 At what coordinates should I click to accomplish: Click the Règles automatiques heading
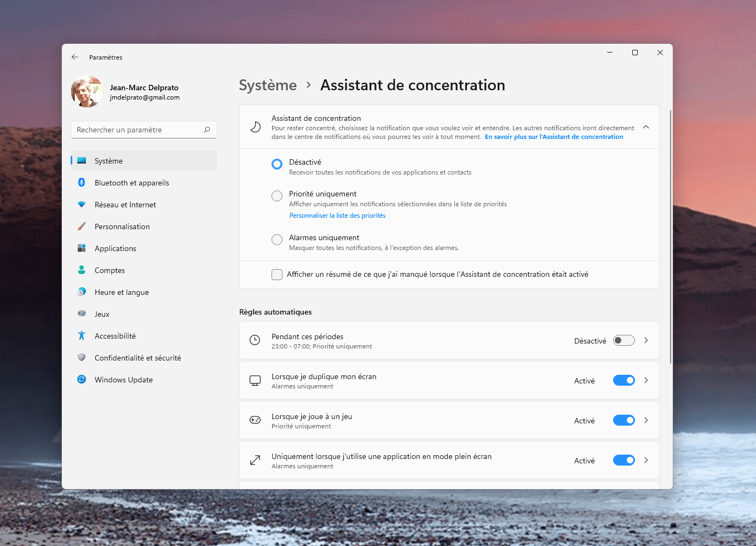(x=275, y=312)
